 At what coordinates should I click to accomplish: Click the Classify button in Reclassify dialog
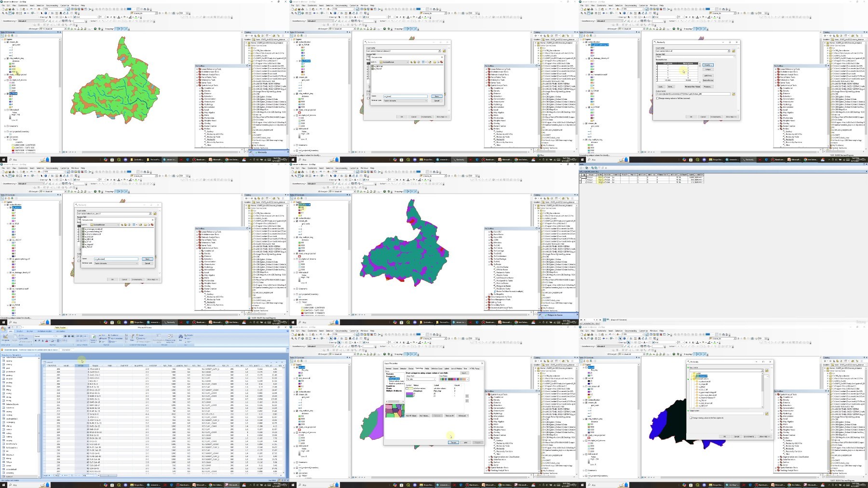click(708, 65)
